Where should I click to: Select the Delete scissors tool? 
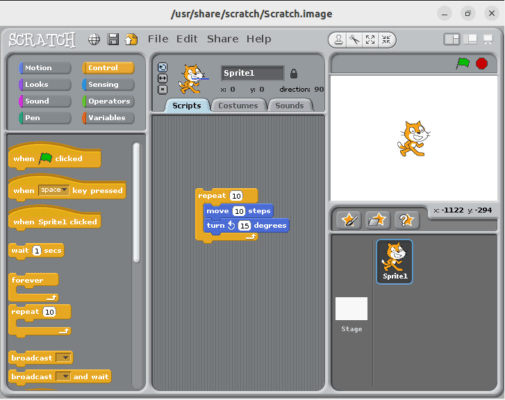(354, 40)
